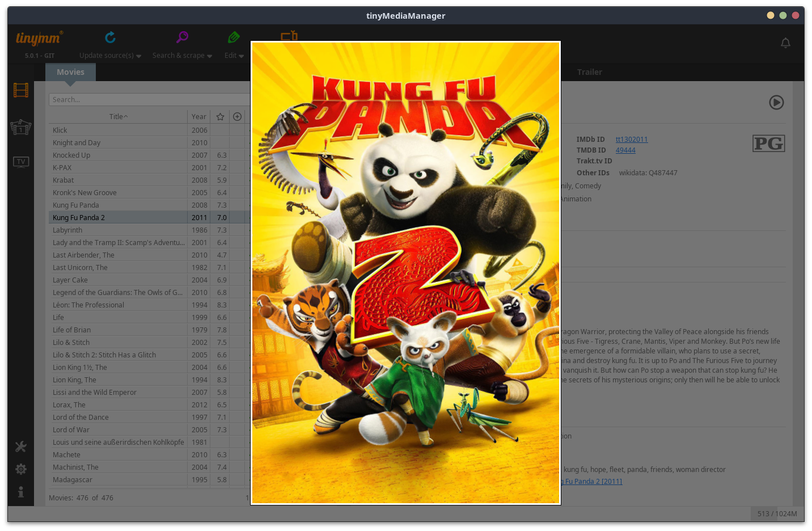Open the TMDB ID 49444 link
Screen dimensions: 812x531
coord(625,150)
